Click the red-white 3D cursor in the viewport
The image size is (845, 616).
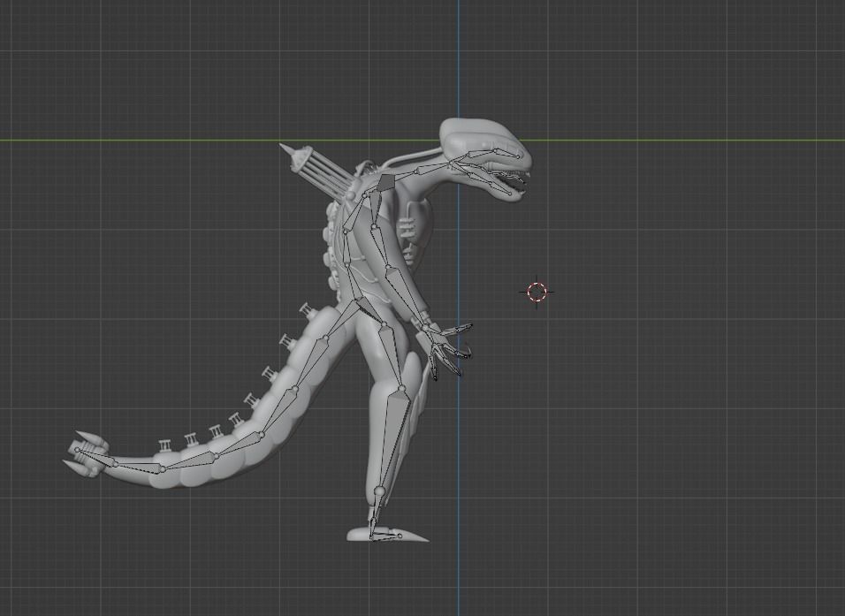(537, 292)
